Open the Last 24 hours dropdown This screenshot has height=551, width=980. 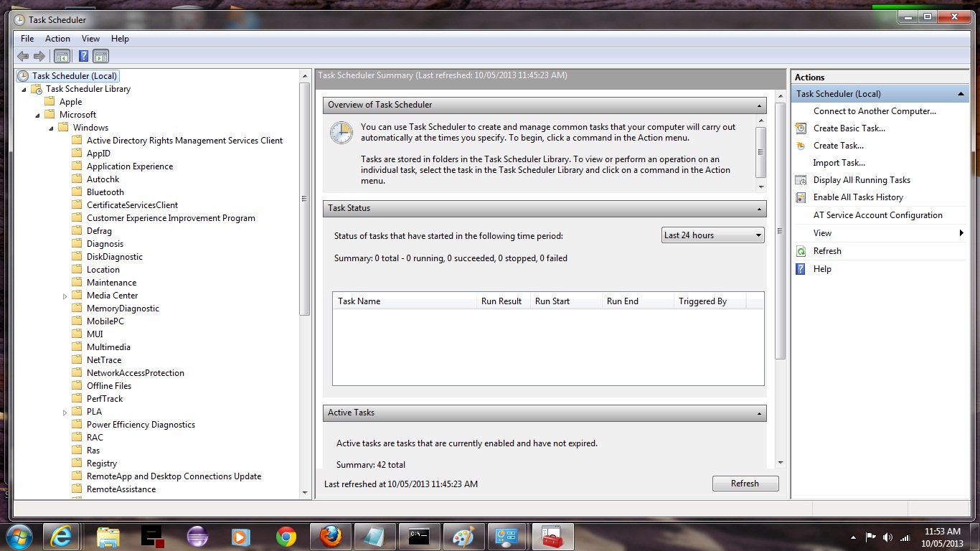pyautogui.click(x=712, y=235)
